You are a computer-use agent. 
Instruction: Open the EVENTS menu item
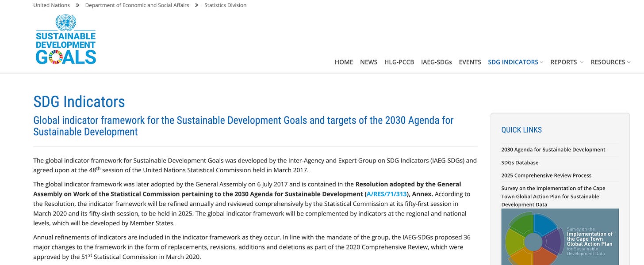[x=470, y=62]
